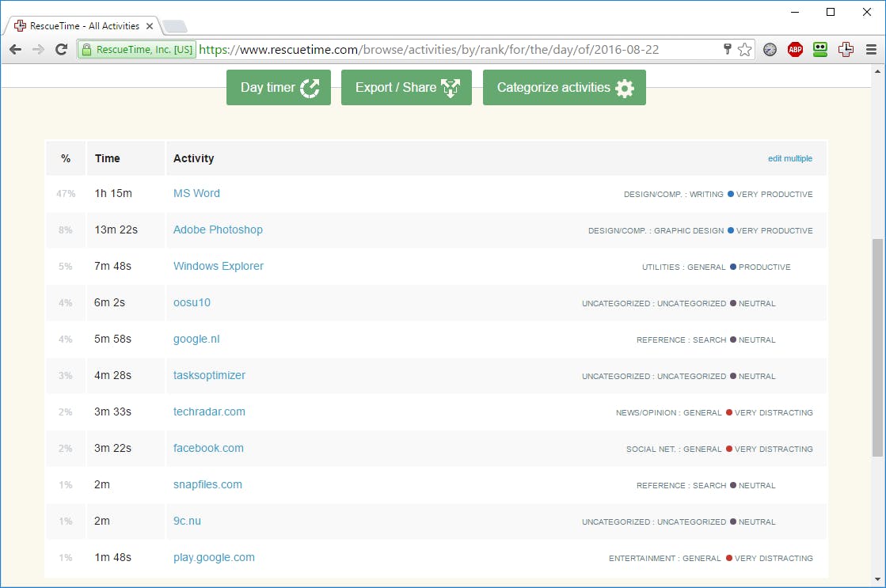Click the Activity column header
Image resolution: width=886 pixels, height=588 pixels.
click(x=193, y=159)
